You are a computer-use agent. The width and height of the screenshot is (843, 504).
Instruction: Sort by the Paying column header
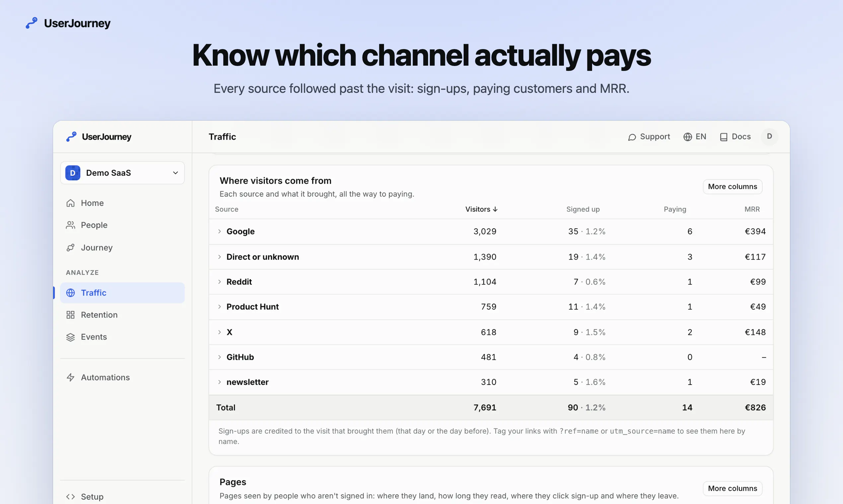tap(675, 209)
